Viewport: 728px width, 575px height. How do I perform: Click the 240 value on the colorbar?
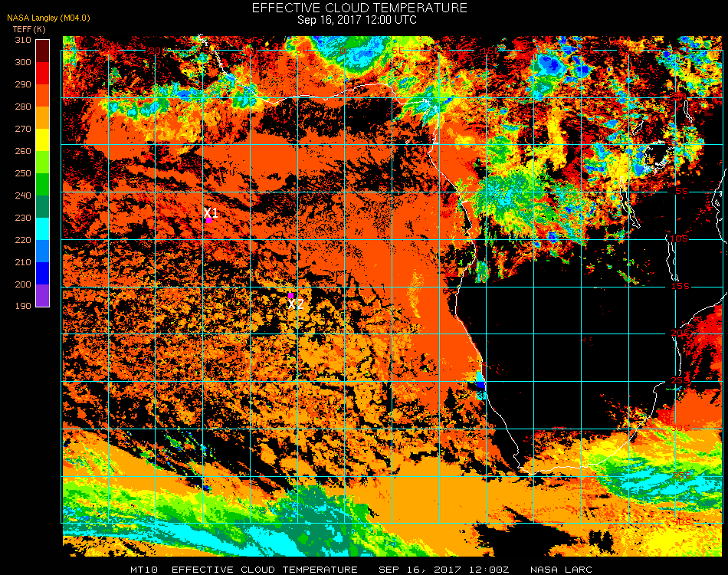point(23,195)
